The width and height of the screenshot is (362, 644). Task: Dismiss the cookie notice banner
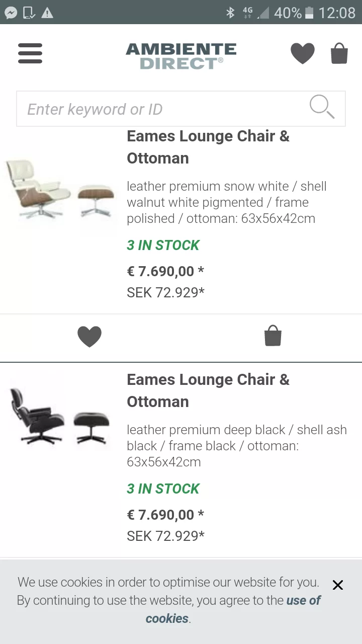(338, 585)
